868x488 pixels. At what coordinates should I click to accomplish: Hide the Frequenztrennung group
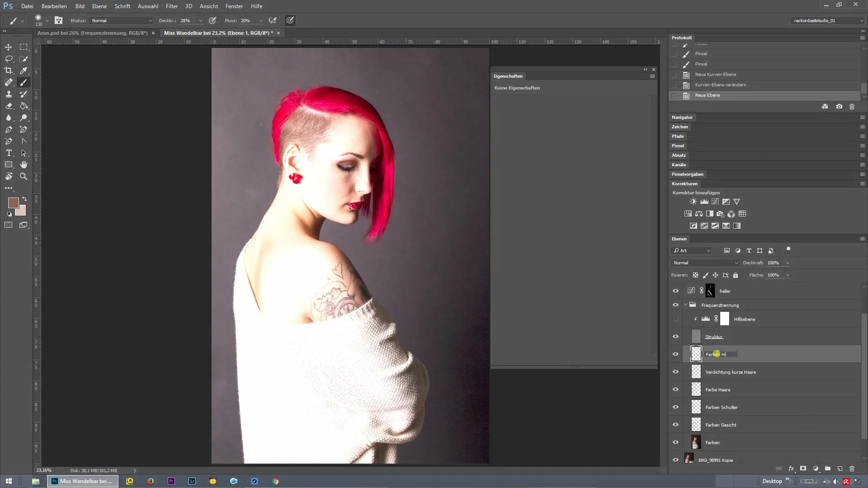(675, 305)
